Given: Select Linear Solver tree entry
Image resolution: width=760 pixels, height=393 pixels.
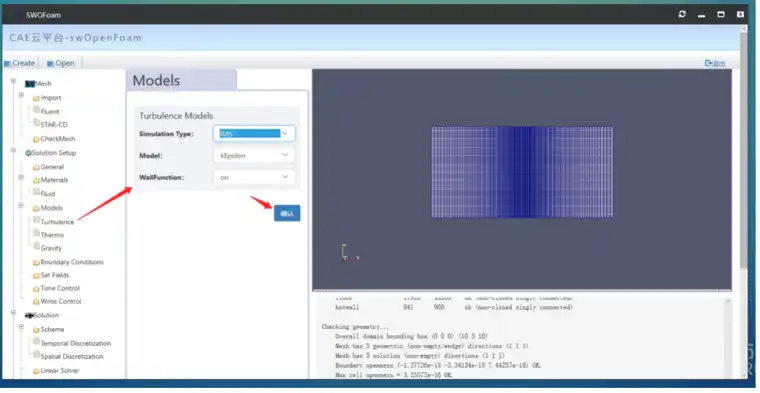Looking at the screenshot, I should pyautogui.click(x=60, y=371).
